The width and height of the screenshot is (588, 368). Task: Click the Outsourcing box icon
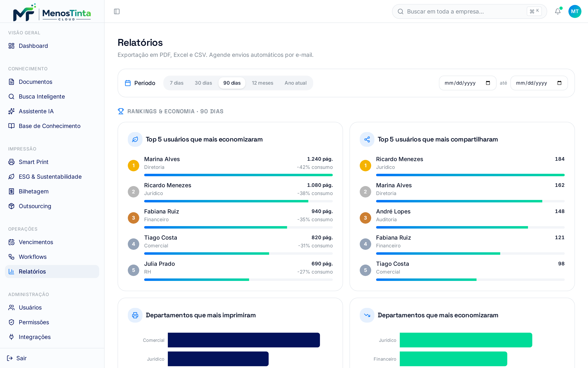(11, 206)
